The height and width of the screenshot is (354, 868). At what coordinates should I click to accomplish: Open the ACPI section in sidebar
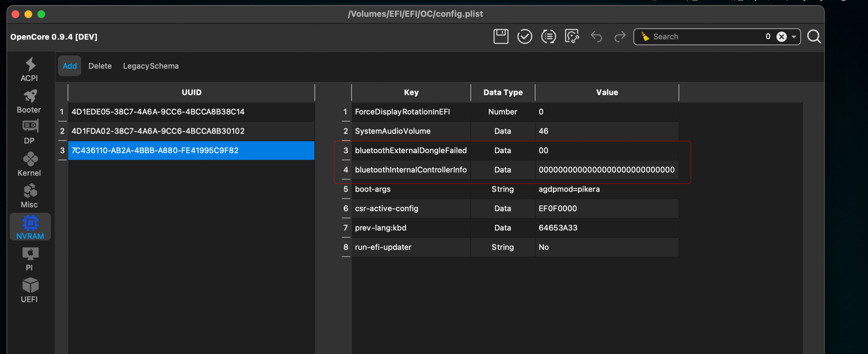pos(29,70)
